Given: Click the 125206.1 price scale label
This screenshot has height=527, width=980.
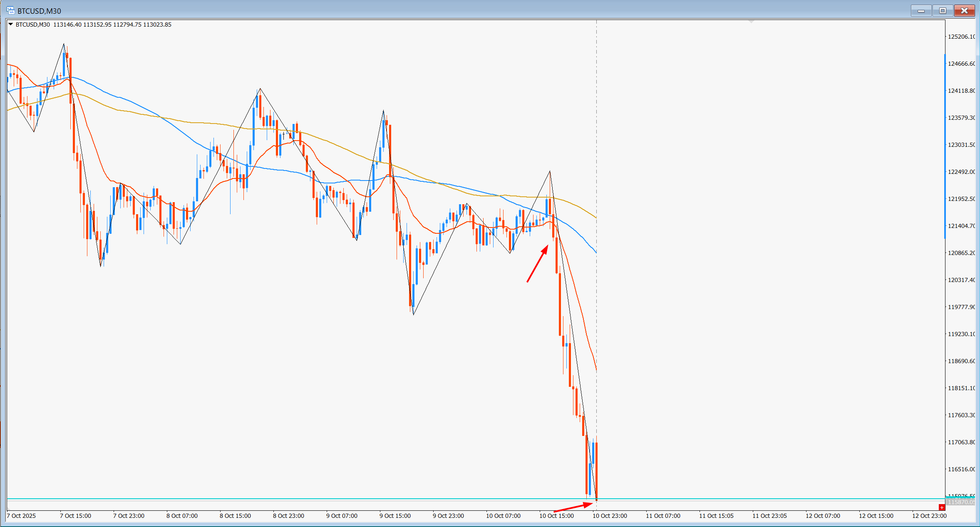Looking at the screenshot, I should coord(961,37).
